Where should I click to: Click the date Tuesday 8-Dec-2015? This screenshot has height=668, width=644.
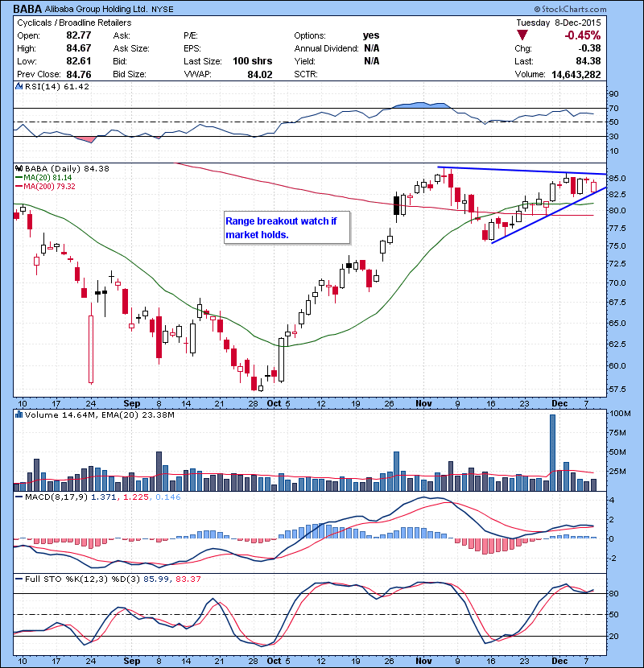pos(559,23)
